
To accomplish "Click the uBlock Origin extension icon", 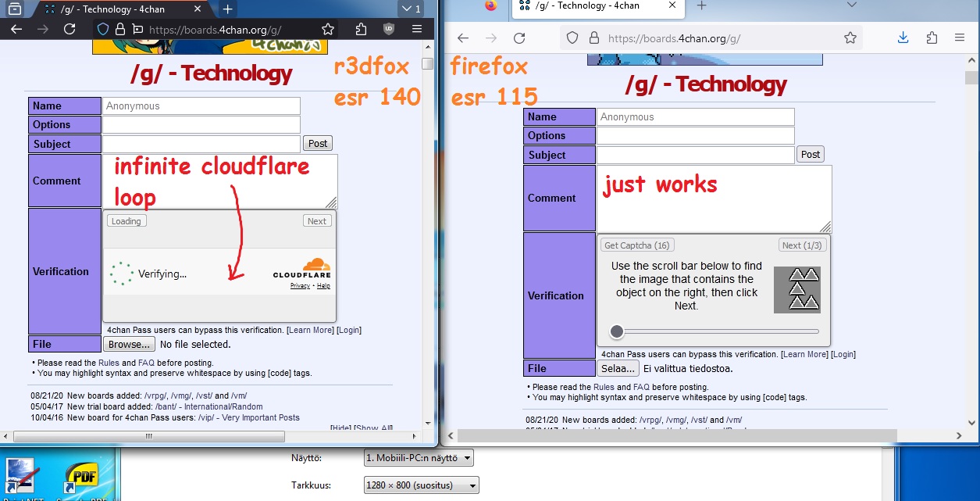I will [x=389, y=29].
